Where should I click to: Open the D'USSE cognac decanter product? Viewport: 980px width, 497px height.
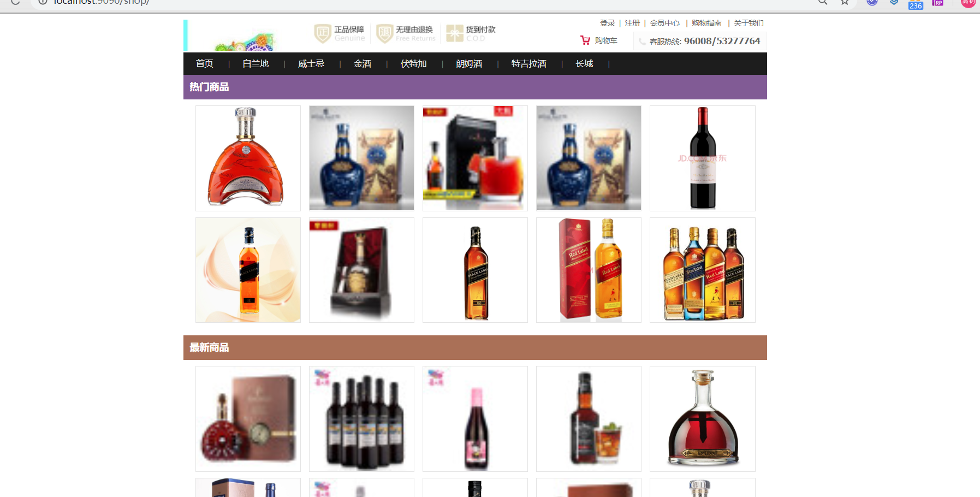tap(703, 419)
